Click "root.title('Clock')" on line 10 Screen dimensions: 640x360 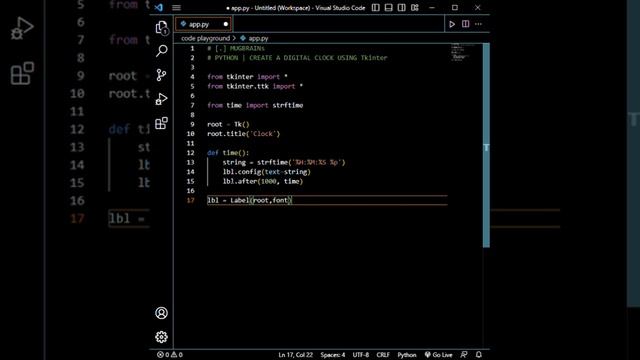coord(244,134)
